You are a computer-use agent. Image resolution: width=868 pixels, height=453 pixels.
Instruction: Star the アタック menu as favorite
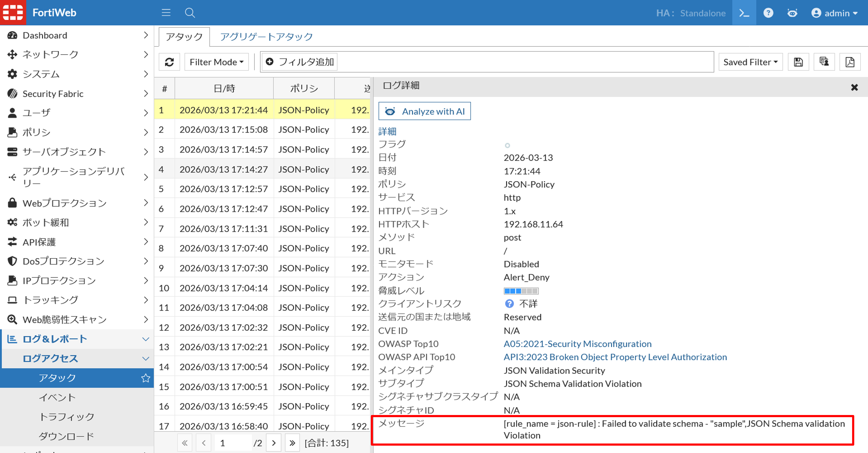click(x=146, y=378)
